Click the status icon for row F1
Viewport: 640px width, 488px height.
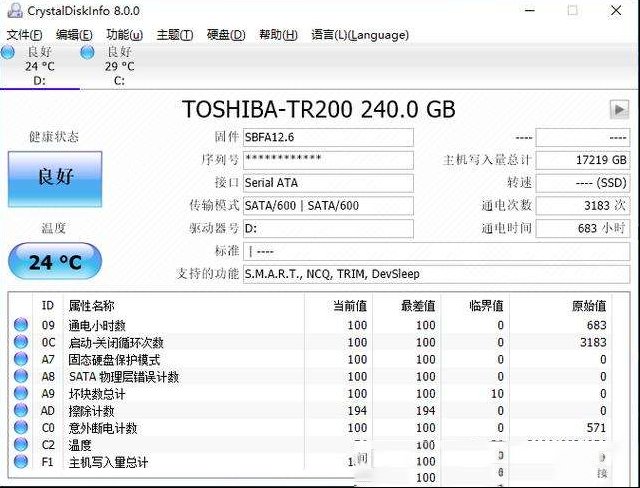pos(21,462)
